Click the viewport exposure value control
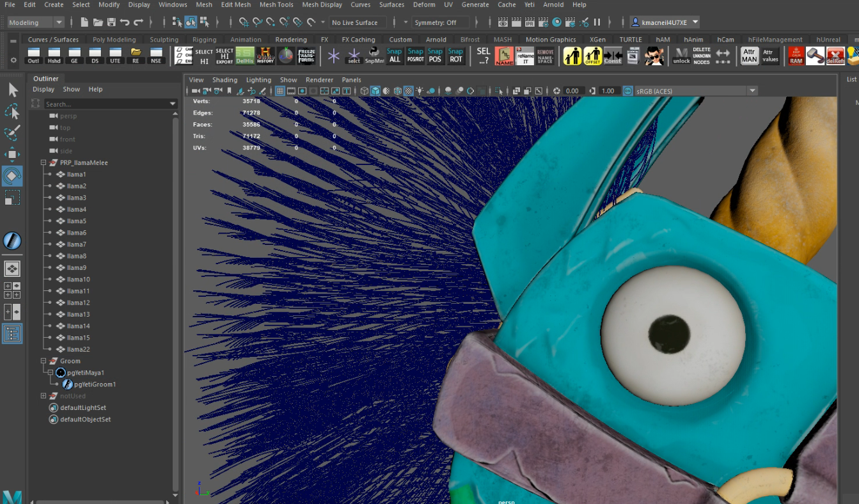The image size is (859, 504). click(572, 91)
